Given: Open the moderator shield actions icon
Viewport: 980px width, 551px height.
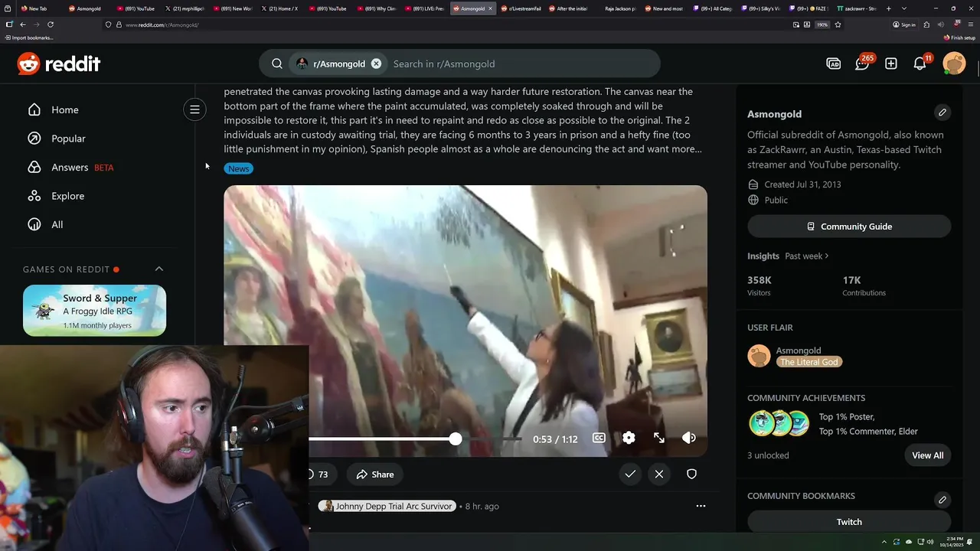Looking at the screenshot, I should (x=691, y=474).
